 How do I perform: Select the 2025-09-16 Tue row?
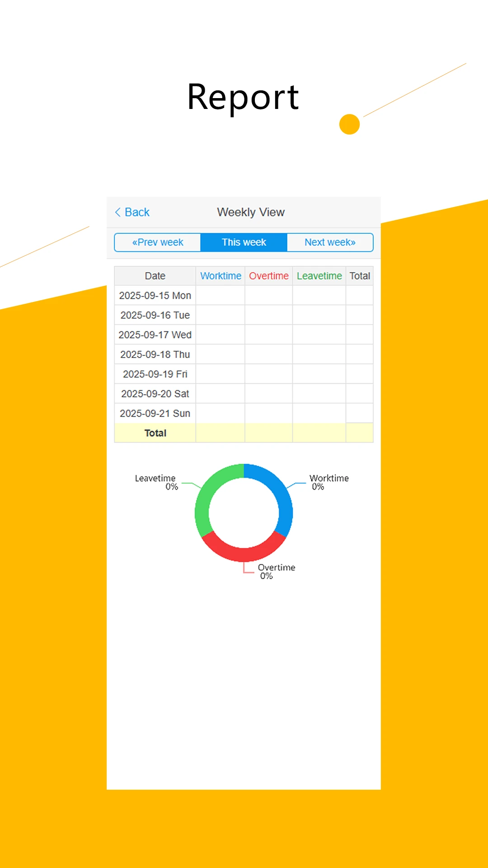click(x=155, y=315)
